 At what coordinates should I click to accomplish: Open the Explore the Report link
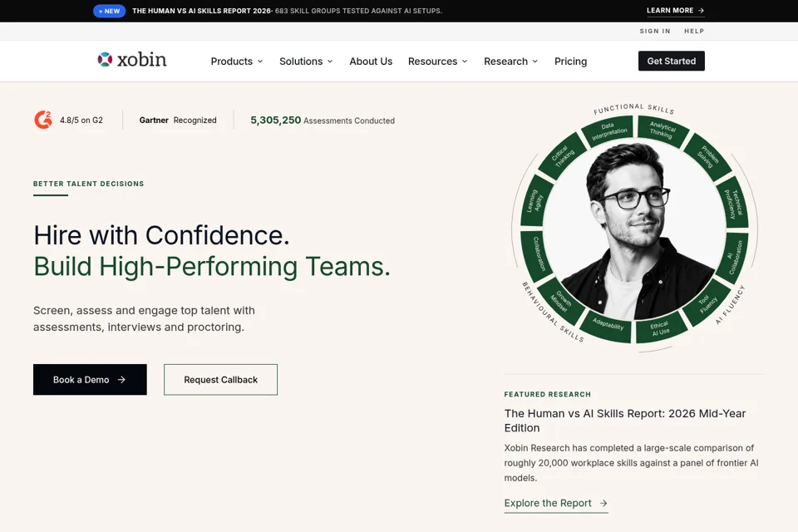coord(556,503)
